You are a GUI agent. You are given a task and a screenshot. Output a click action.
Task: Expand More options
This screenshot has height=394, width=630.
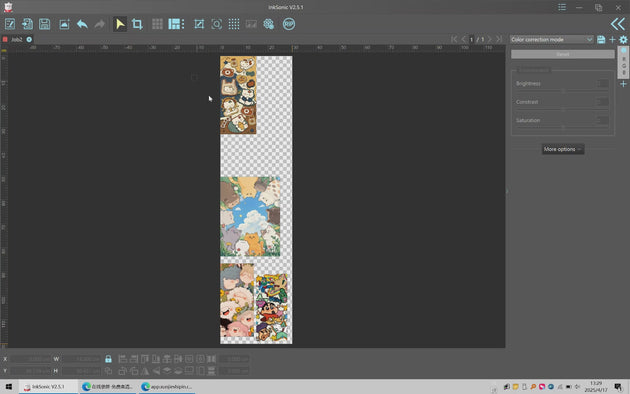(x=563, y=149)
